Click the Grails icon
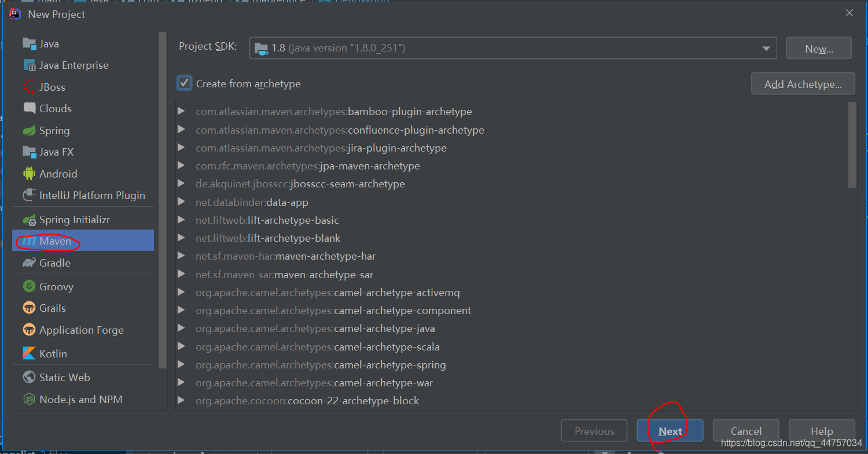 click(x=29, y=308)
